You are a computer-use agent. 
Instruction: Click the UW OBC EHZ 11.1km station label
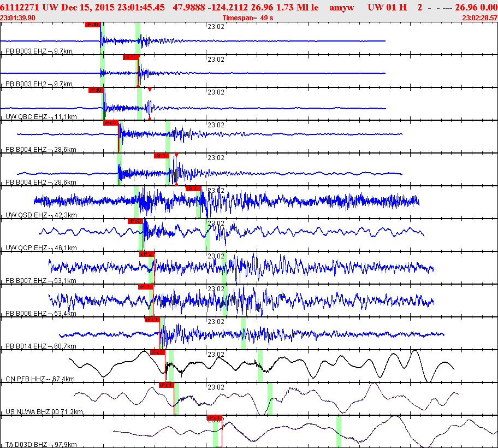[41, 116]
